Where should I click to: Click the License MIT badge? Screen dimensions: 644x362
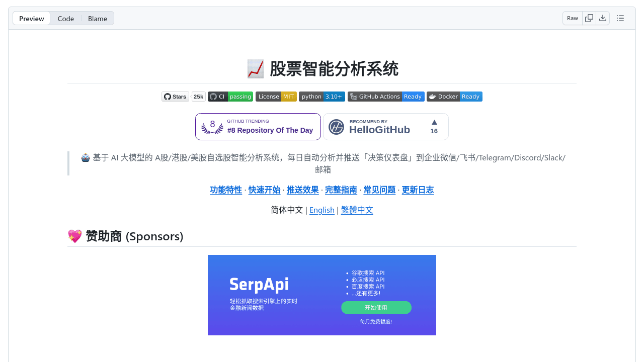[276, 97]
